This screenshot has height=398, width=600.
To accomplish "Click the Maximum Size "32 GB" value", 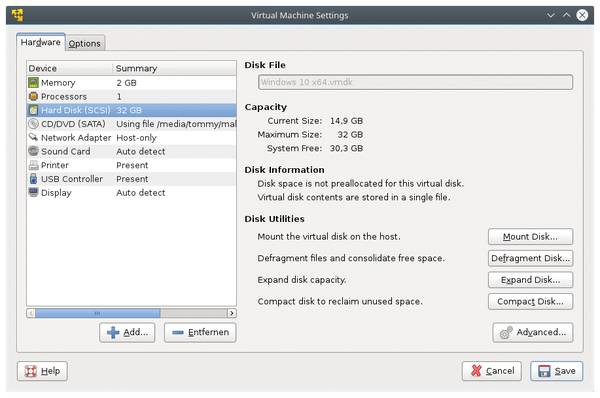I will 350,135.
